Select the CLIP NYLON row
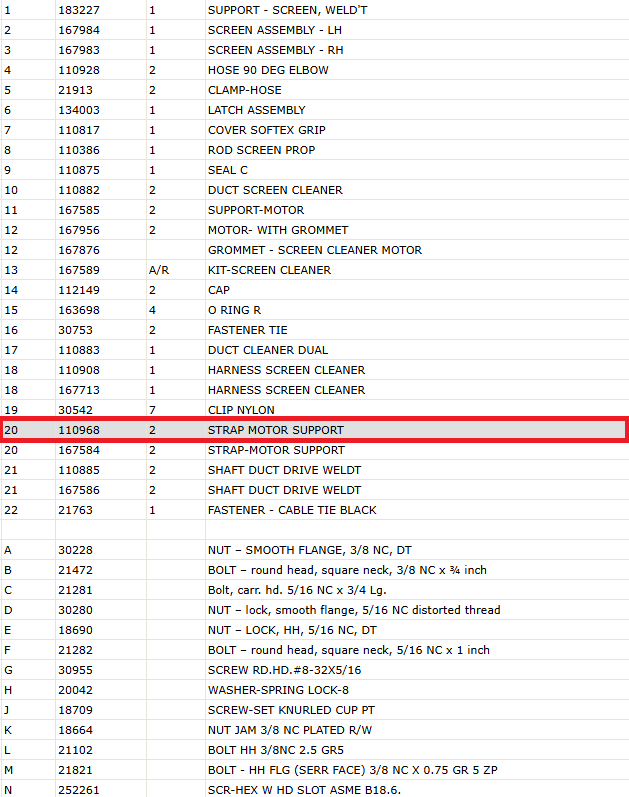This screenshot has height=797, width=629. (314, 410)
